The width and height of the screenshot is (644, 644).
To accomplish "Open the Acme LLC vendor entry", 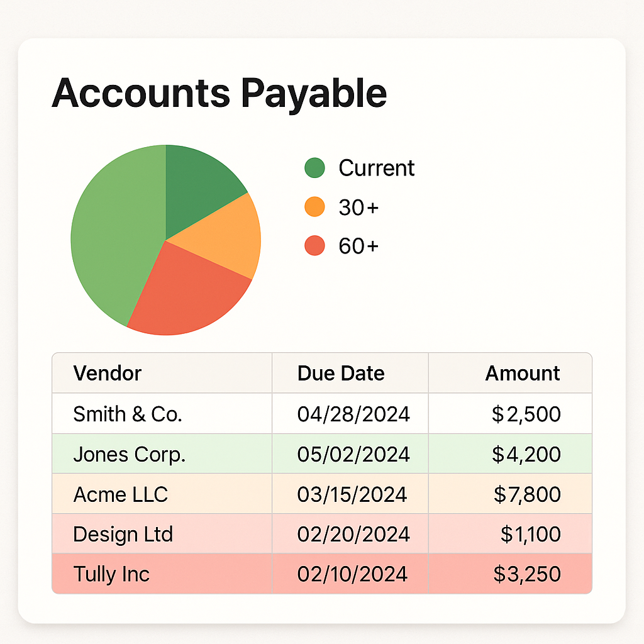I will click(x=121, y=494).
